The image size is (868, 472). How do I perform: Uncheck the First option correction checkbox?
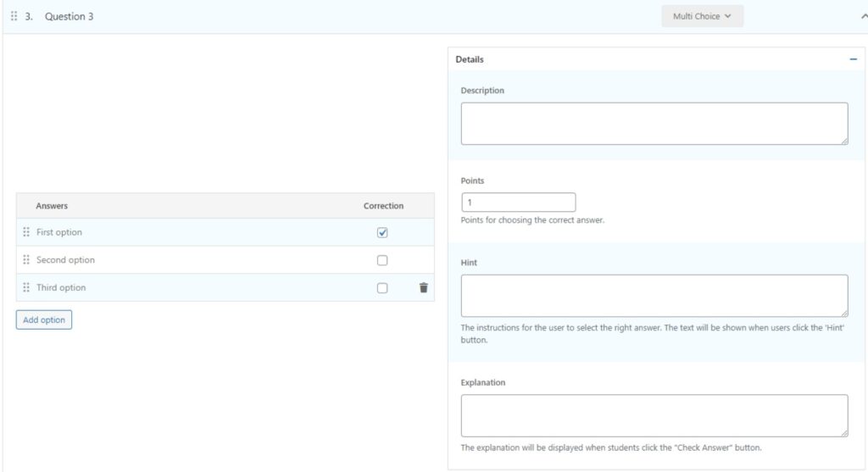pos(382,233)
